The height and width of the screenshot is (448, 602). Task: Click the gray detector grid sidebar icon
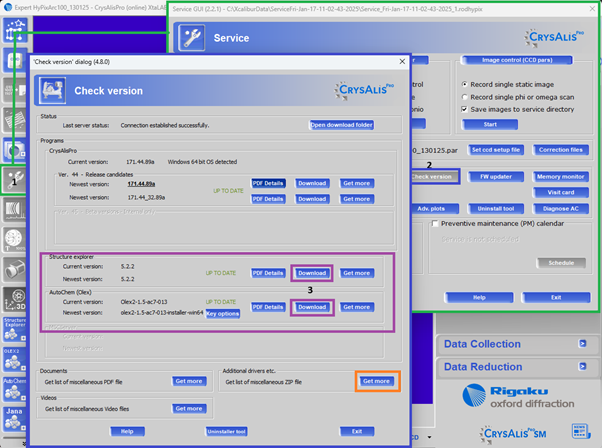(15, 120)
